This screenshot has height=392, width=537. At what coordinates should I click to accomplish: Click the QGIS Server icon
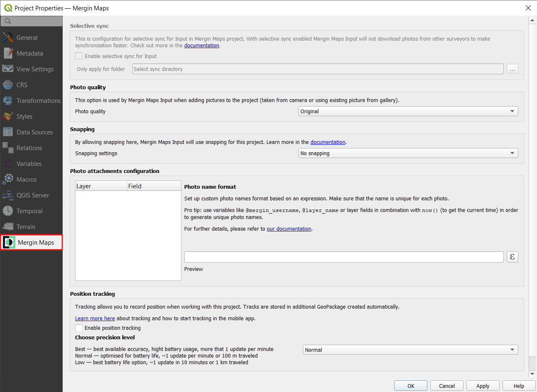[8, 195]
